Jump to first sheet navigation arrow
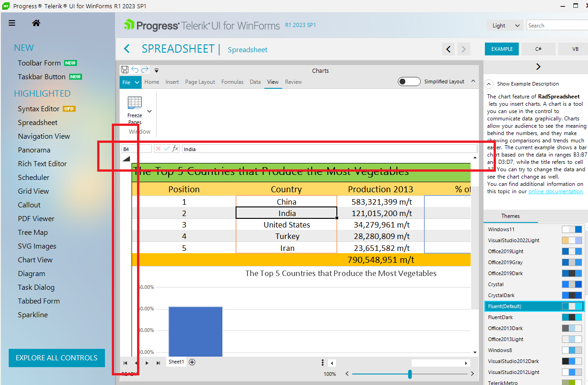Screen dimensions: 588x385 [x=125, y=363]
